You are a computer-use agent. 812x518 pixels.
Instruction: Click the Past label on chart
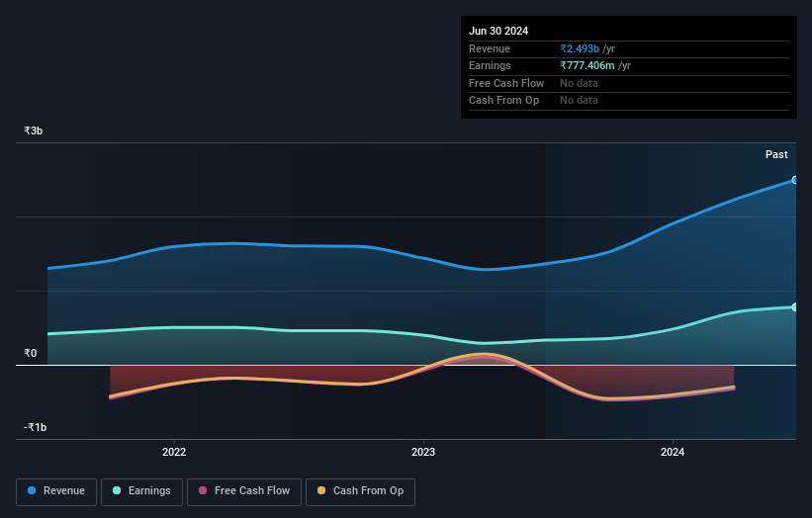click(776, 155)
